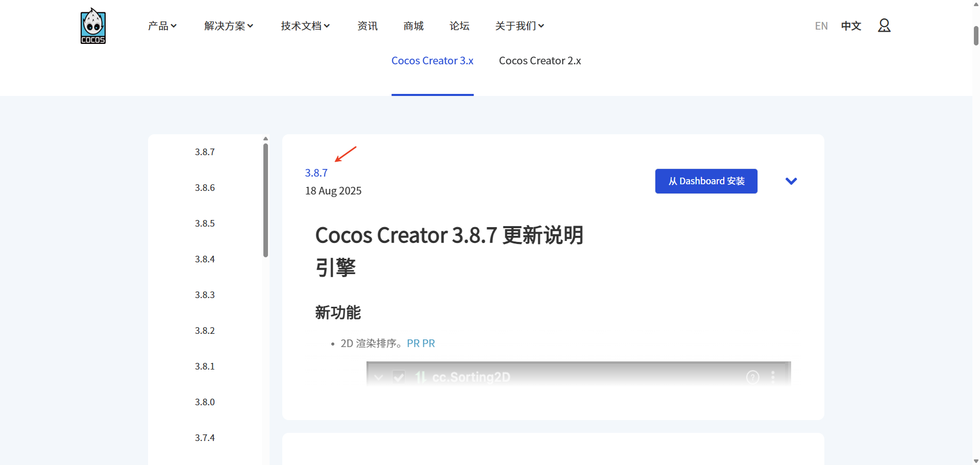Open the 商城 store page
Image resolution: width=980 pixels, height=465 pixels.
(413, 26)
